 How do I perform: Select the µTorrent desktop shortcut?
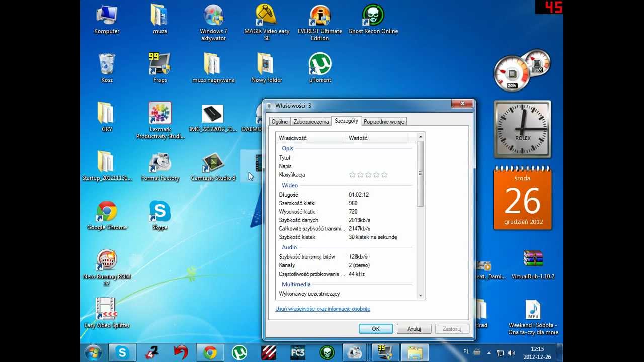click(x=320, y=68)
